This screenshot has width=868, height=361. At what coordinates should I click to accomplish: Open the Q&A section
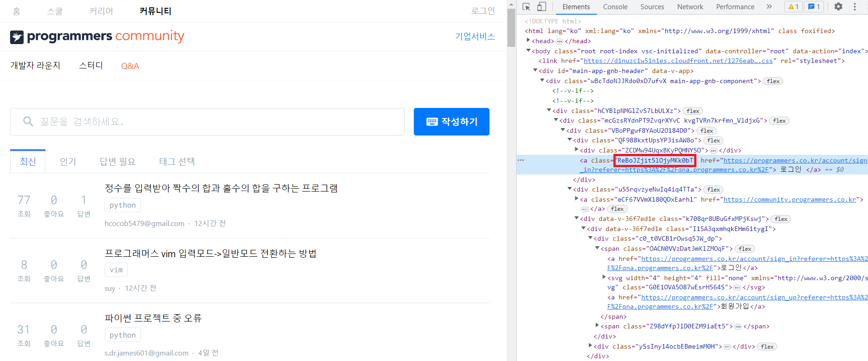tap(130, 66)
